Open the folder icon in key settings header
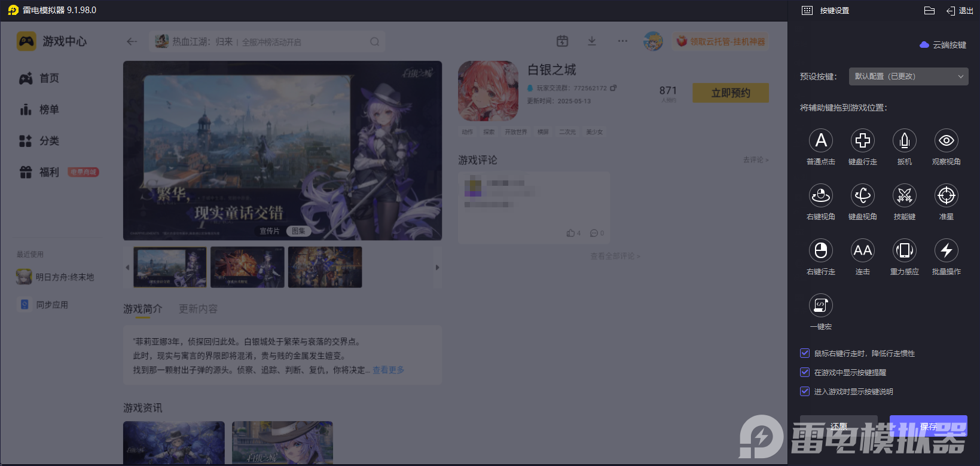980x466 pixels. click(x=929, y=11)
